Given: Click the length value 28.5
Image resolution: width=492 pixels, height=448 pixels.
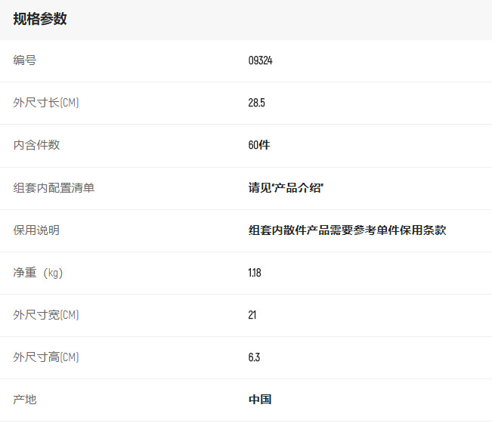Looking at the screenshot, I should 256,103.
